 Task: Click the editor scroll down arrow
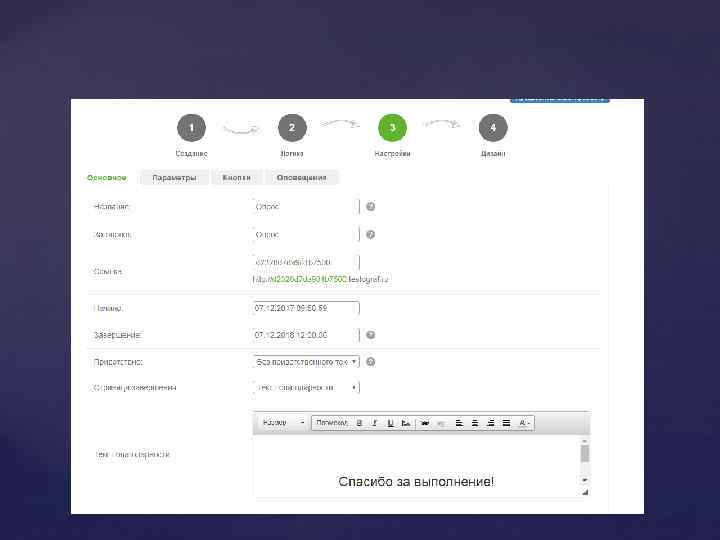[585, 480]
